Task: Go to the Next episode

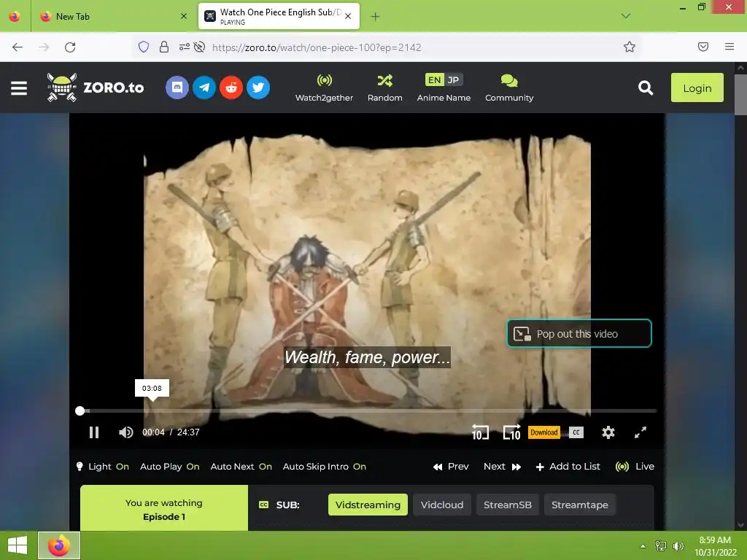Action: [502, 467]
